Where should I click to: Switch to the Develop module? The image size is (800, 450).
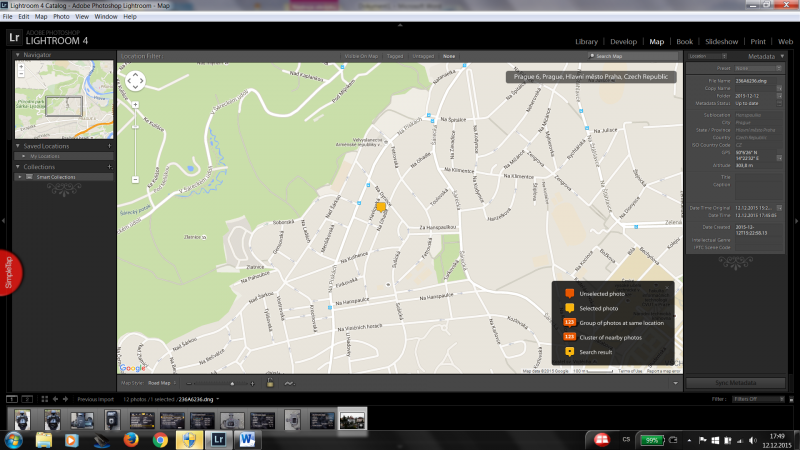tap(623, 42)
